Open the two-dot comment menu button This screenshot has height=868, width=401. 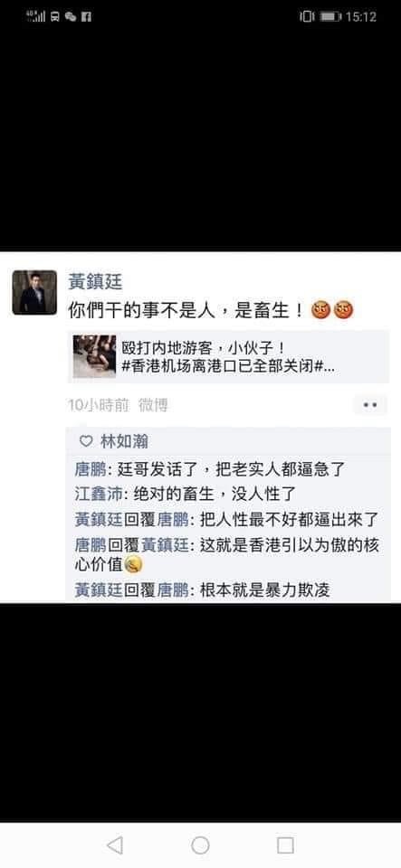[x=370, y=405]
